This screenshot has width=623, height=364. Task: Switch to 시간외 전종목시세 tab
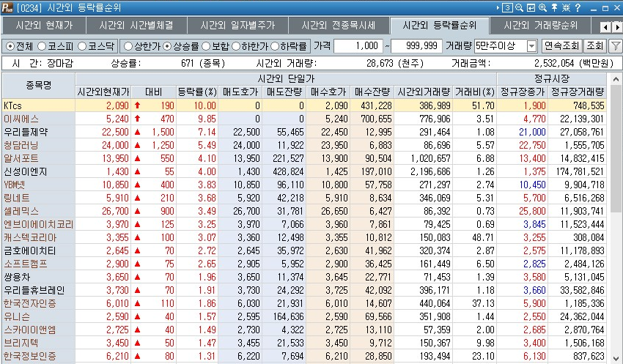tap(339, 26)
